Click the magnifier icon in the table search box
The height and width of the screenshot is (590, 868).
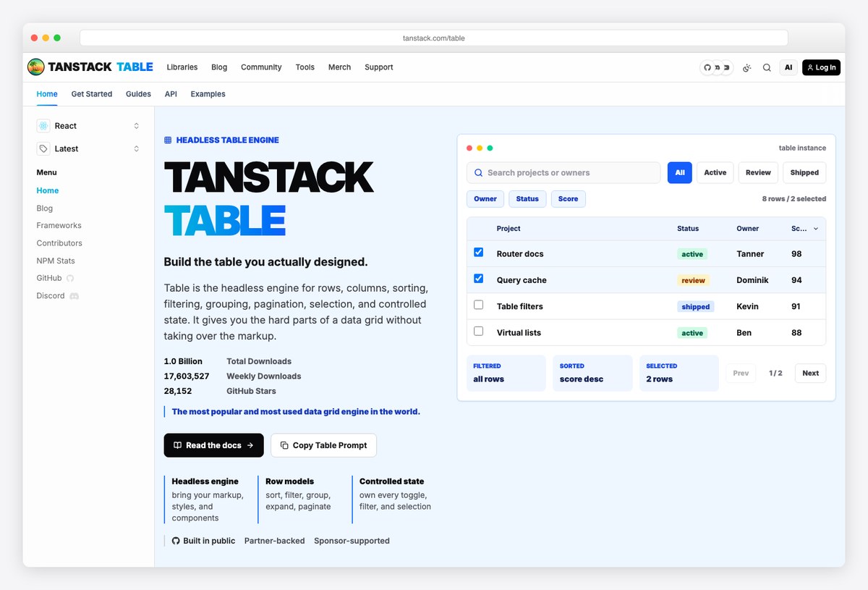479,173
